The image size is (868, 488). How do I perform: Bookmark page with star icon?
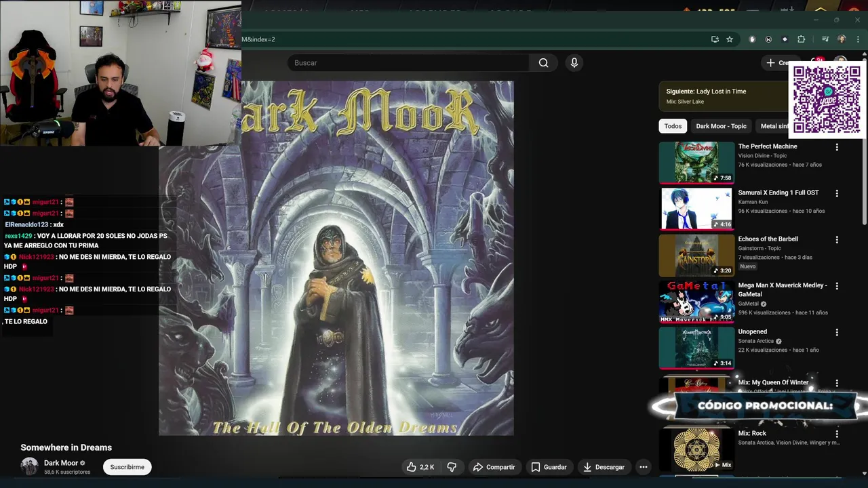(x=730, y=39)
